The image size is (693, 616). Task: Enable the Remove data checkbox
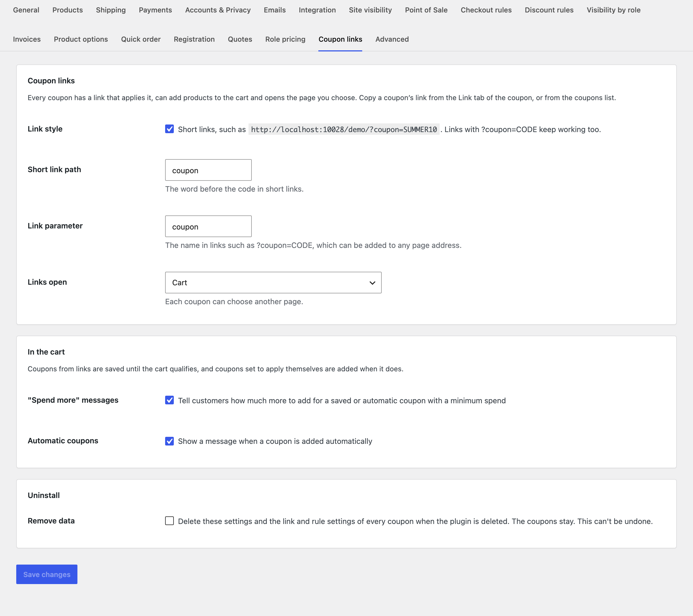pos(169,521)
